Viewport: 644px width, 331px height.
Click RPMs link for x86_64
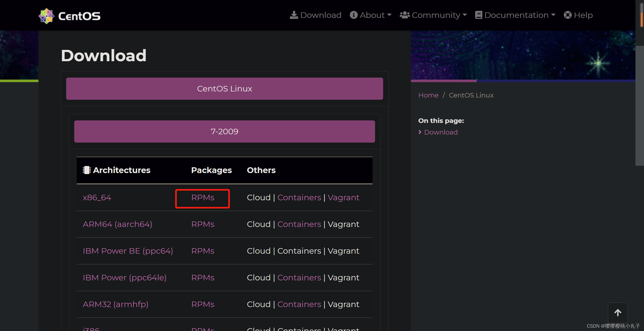click(203, 197)
